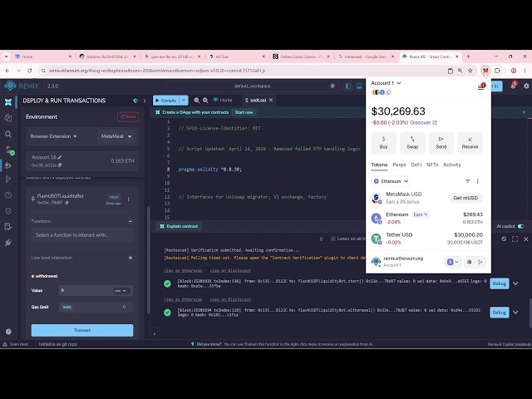Switch to the Perps tab

(399, 165)
